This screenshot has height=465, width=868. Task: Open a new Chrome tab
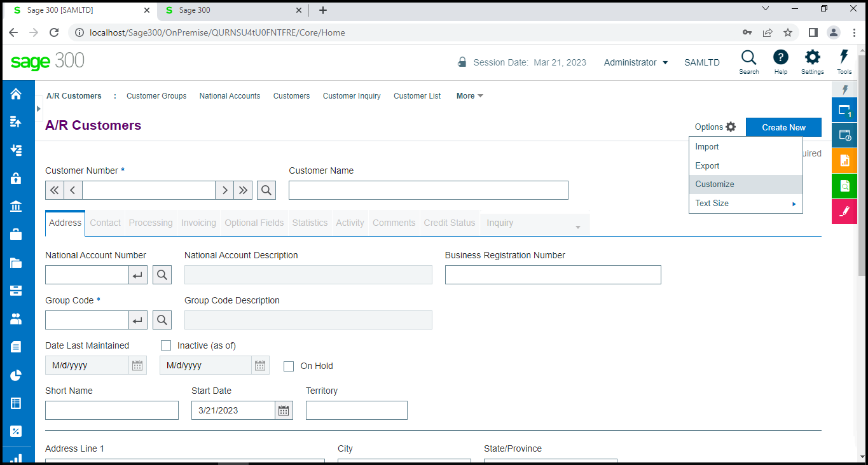pyautogui.click(x=323, y=10)
